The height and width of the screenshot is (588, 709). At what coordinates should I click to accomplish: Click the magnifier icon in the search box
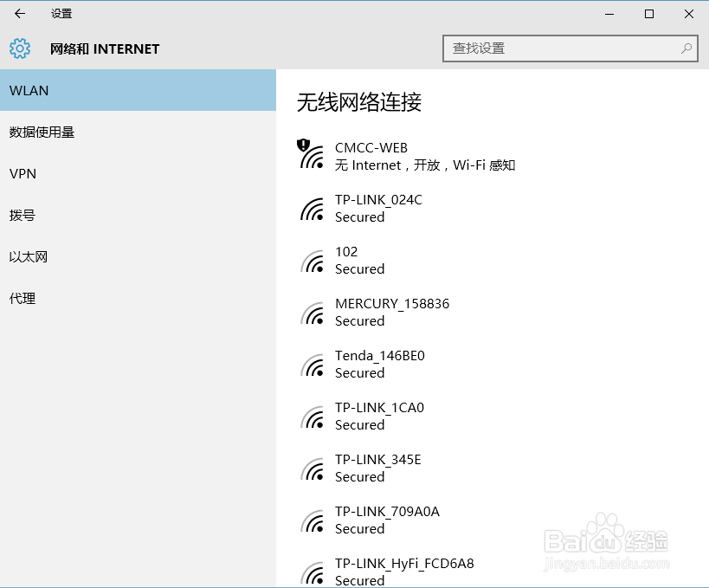pyautogui.click(x=685, y=48)
